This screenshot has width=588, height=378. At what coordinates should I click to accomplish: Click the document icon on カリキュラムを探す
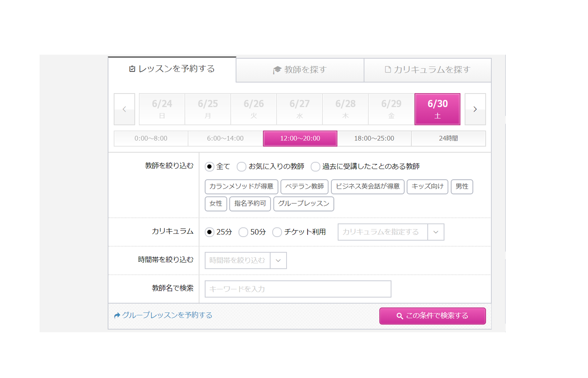388,69
